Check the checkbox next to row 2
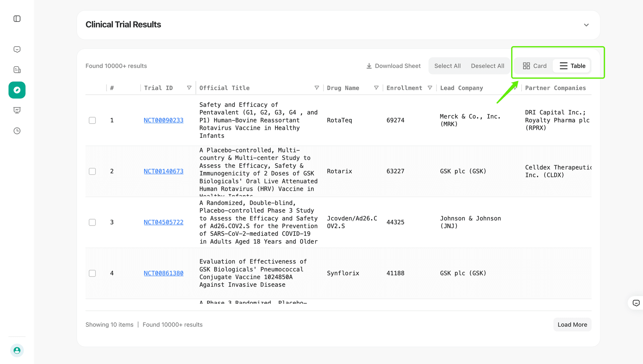Image resolution: width=643 pixels, height=364 pixels. click(92, 171)
